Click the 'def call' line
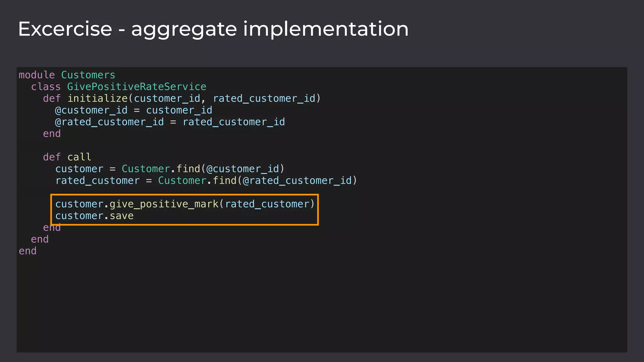 67,157
